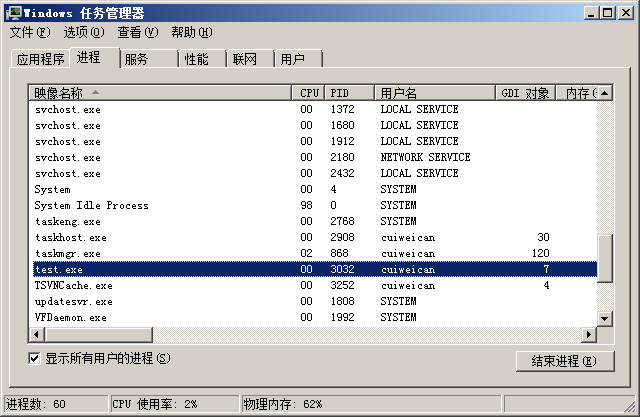Open the 文件(F) menu
This screenshot has height=417, width=640.
[30, 32]
